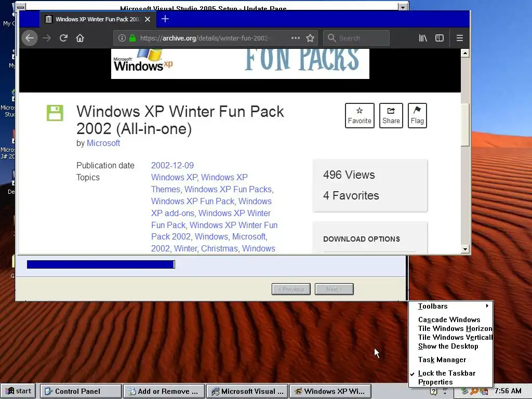
Task: Open a new tab with plus icon
Action: [x=165, y=19]
